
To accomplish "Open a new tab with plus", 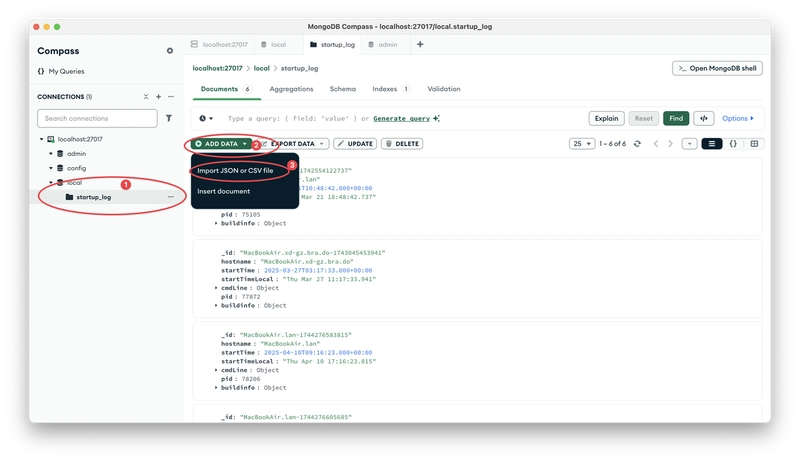I will coord(420,44).
